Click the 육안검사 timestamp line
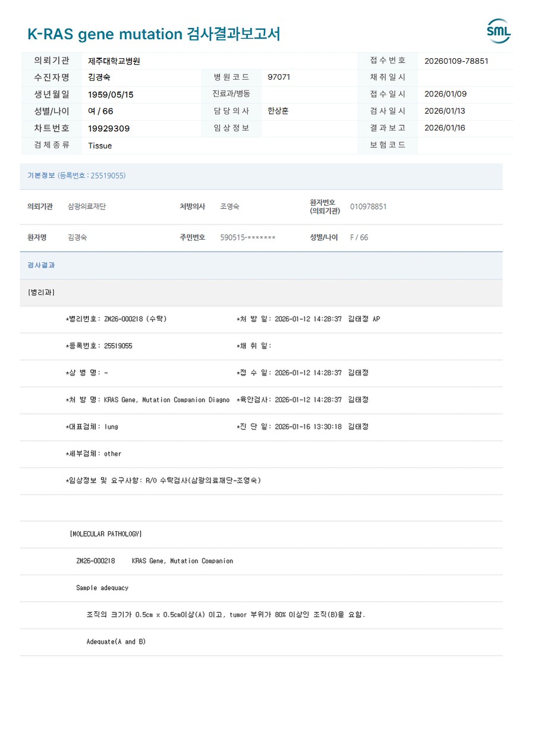The width and height of the screenshot is (535, 756). pos(303,400)
